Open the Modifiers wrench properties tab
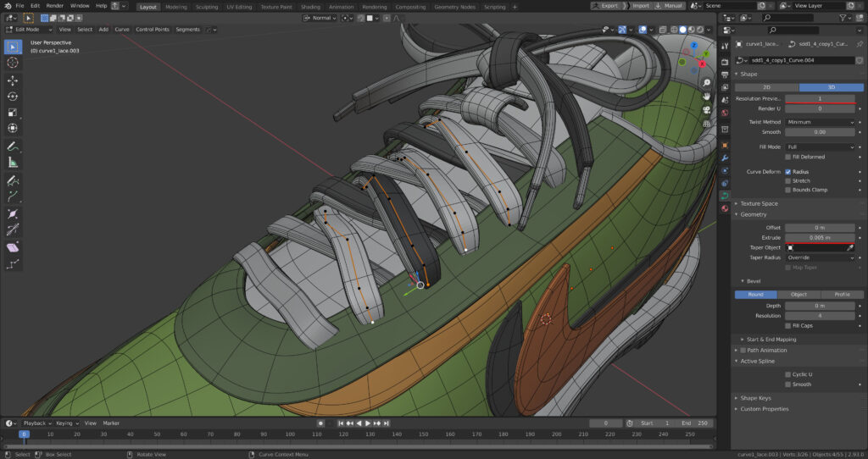The image size is (868, 459). (725, 158)
